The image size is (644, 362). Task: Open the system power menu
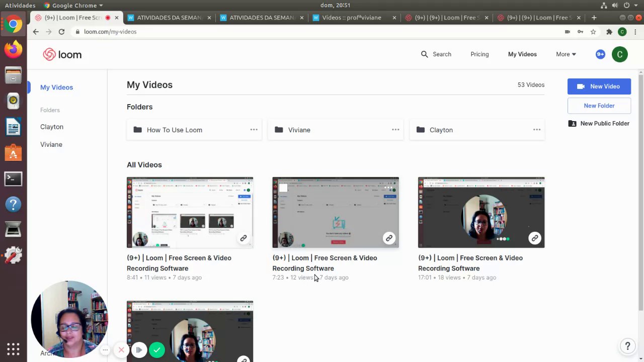[631, 6]
